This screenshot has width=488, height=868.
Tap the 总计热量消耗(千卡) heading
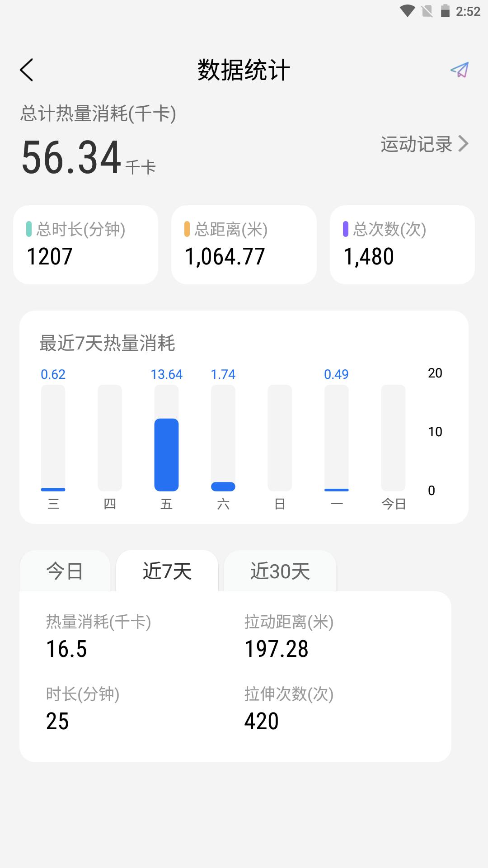(x=98, y=113)
